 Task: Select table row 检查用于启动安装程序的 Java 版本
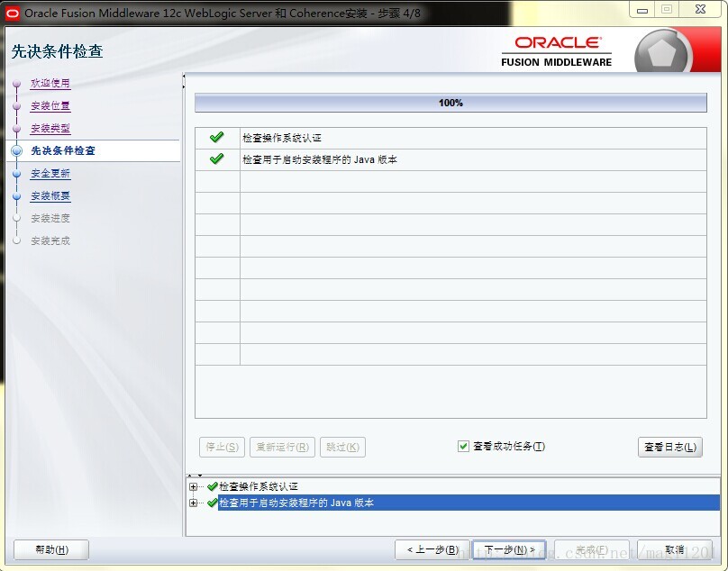coord(450,159)
